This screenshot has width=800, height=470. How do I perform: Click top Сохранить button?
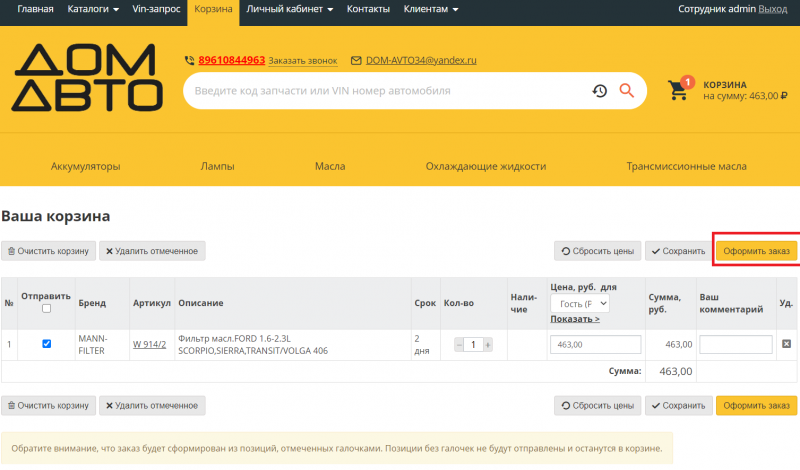678,251
